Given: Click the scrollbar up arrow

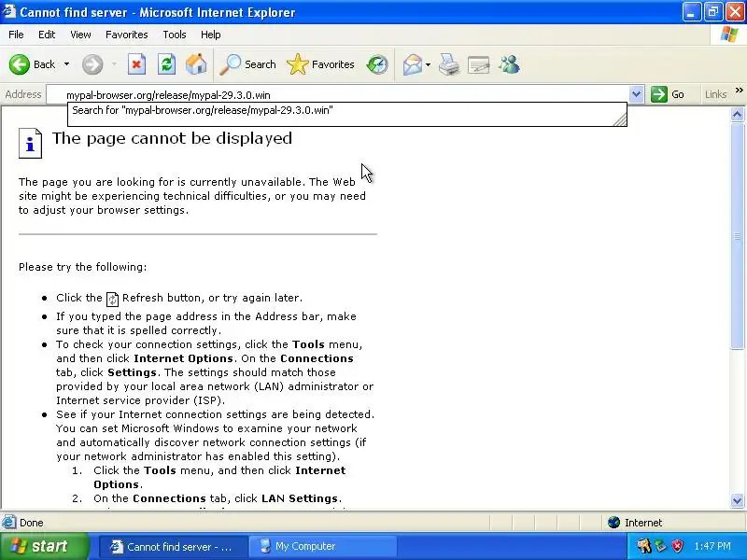Looking at the screenshot, I should (737, 114).
